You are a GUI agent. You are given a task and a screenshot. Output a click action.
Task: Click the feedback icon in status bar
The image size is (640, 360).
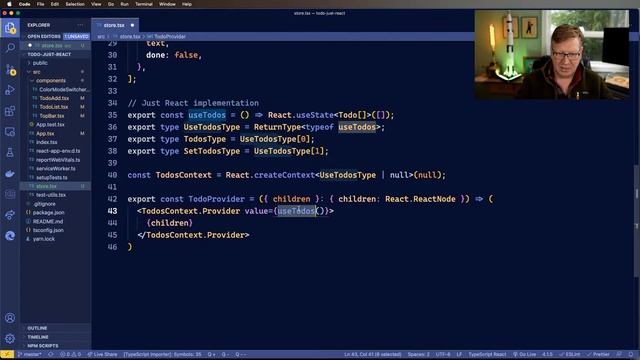coord(619,354)
